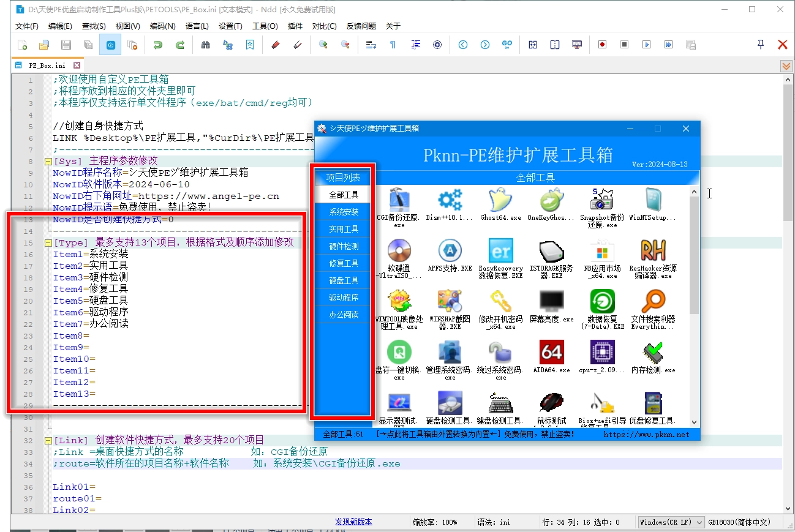
Task: Switch to the 硬件检测 category
Action: point(344,246)
